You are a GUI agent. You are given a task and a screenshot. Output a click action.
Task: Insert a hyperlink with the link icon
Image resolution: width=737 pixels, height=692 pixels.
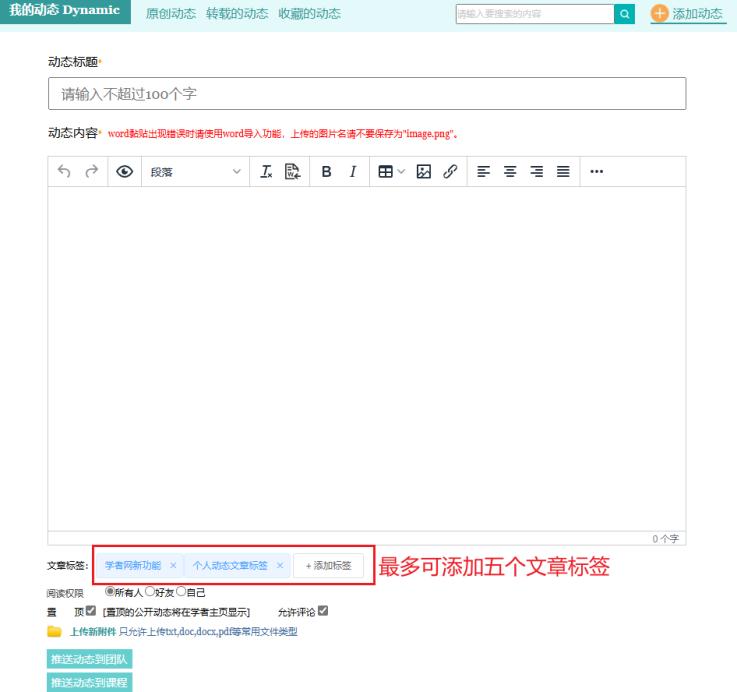click(x=449, y=172)
